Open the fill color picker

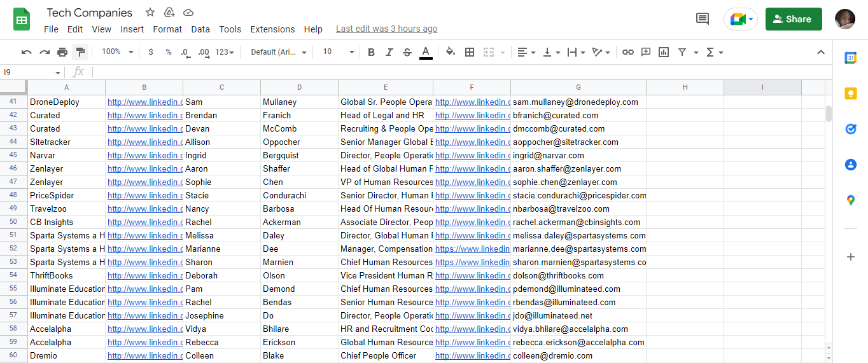451,52
